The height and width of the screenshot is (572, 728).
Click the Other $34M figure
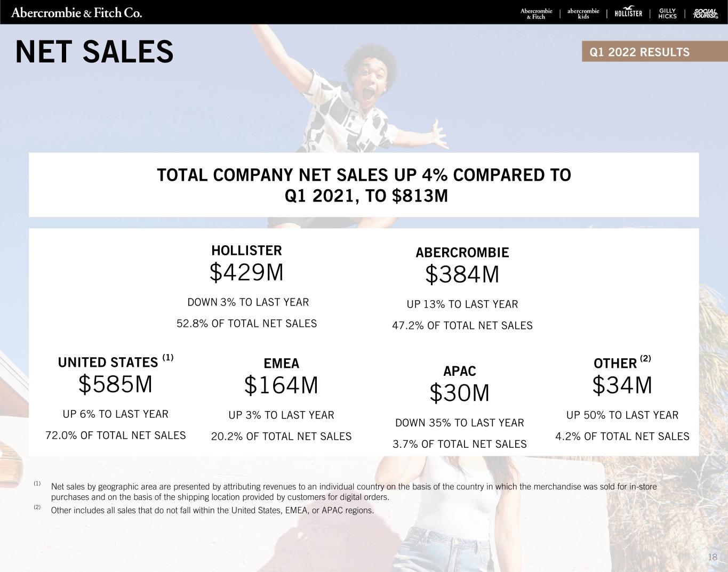[x=622, y=385]
